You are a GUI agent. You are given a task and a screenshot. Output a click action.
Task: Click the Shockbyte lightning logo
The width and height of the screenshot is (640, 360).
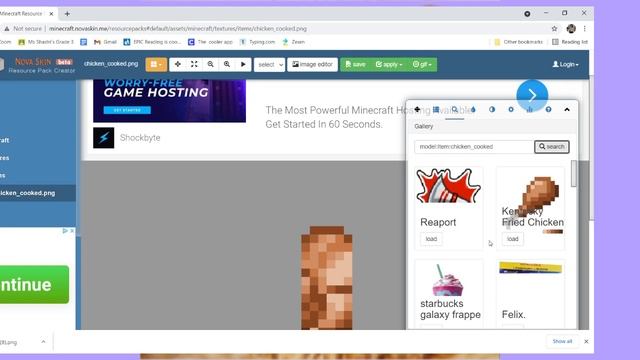(x=104, y=138)
